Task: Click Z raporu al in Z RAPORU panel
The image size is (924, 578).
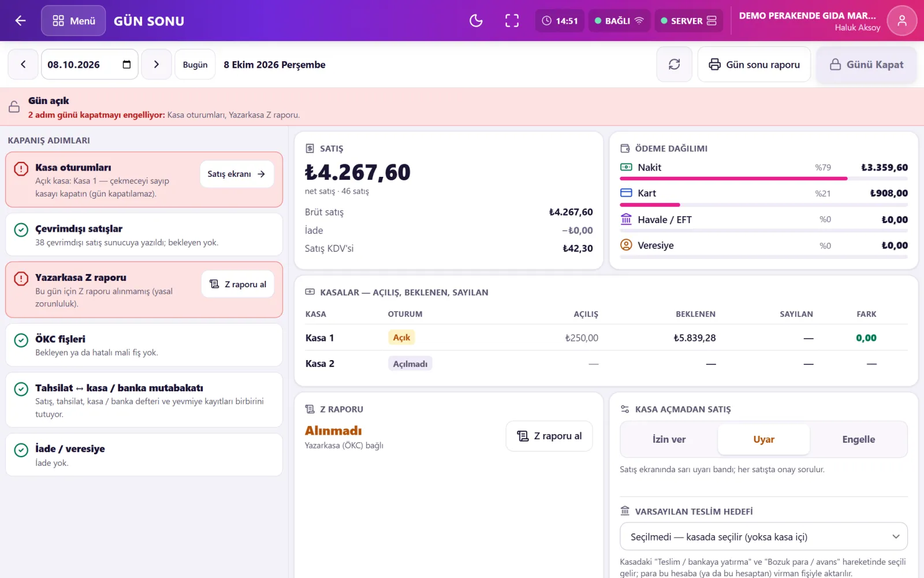Action: pyautogui.click(x=549, y=436)
